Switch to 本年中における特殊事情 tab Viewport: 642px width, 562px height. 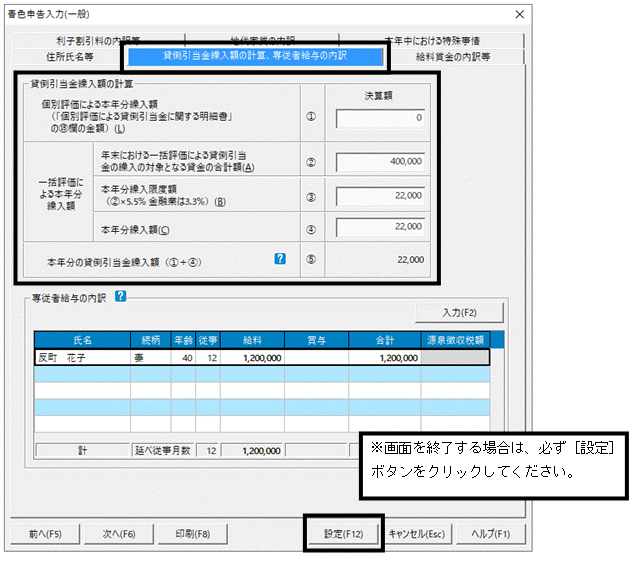432,40
